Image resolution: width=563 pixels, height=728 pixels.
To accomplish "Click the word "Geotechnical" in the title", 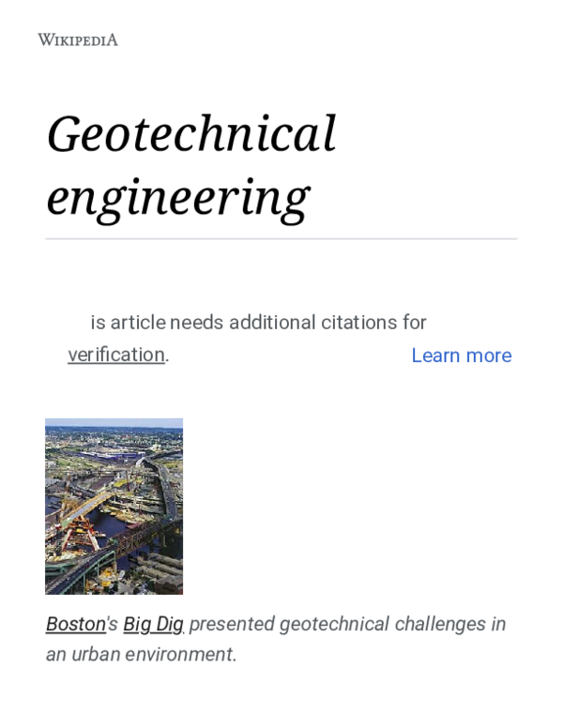I will (x=190, y=133).
